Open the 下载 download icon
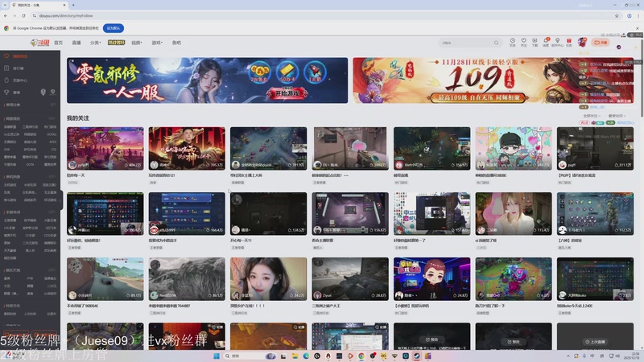Screen dimensions: 644x362 click(535, 42)
